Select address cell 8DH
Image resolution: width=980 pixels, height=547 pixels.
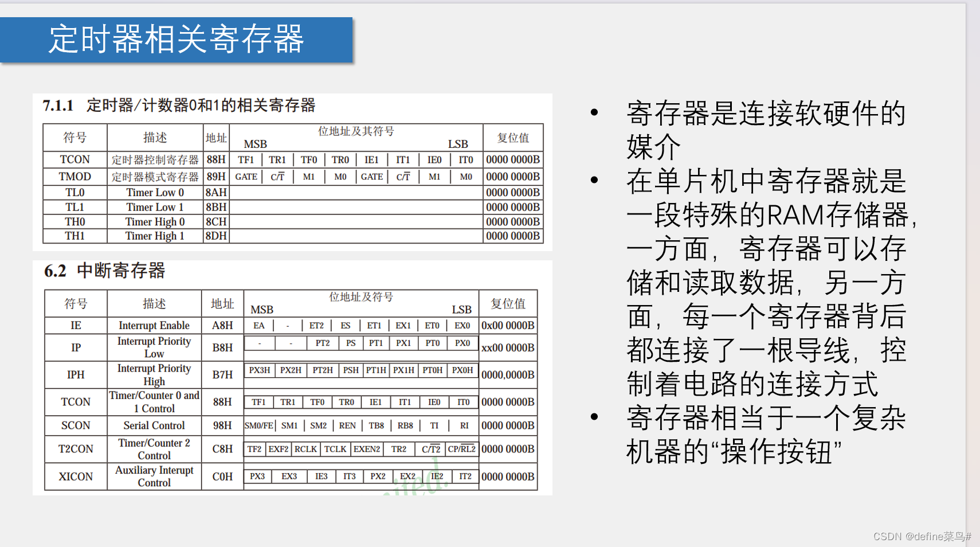[216, 236]
